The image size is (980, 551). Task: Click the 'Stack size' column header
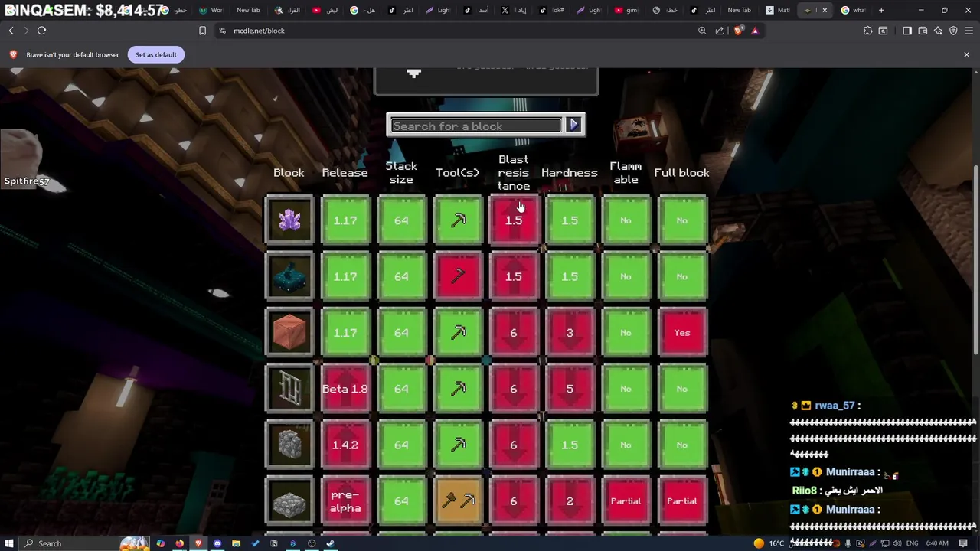click(x=401, y=173)
